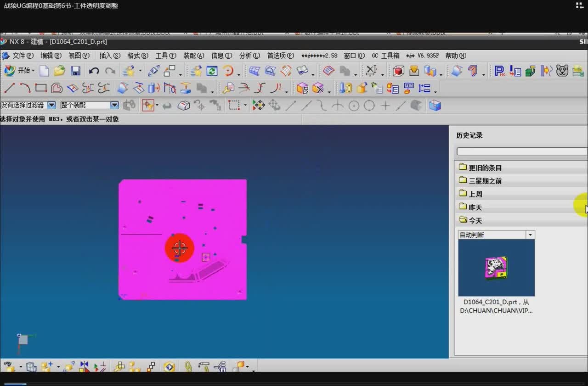Select the Line sketch tool

9,88
